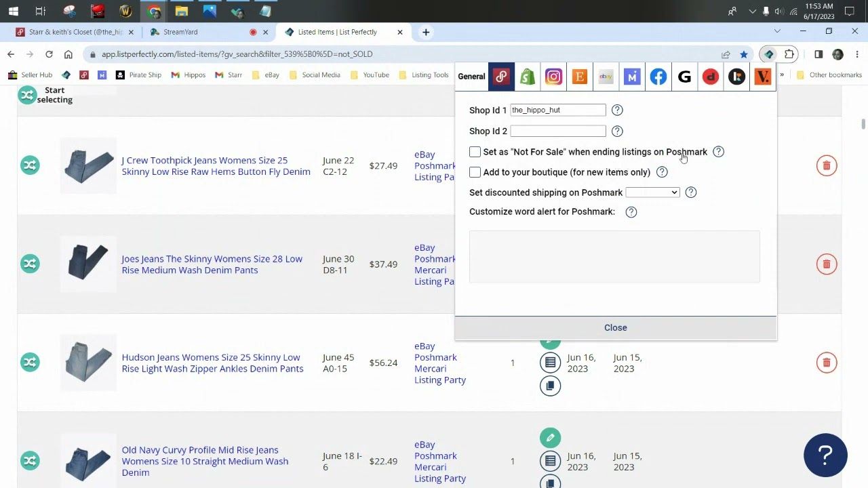Open Hudson Jeans Womens Size 25 link
This screenshot has width=868, height=488.
(212, 363)
